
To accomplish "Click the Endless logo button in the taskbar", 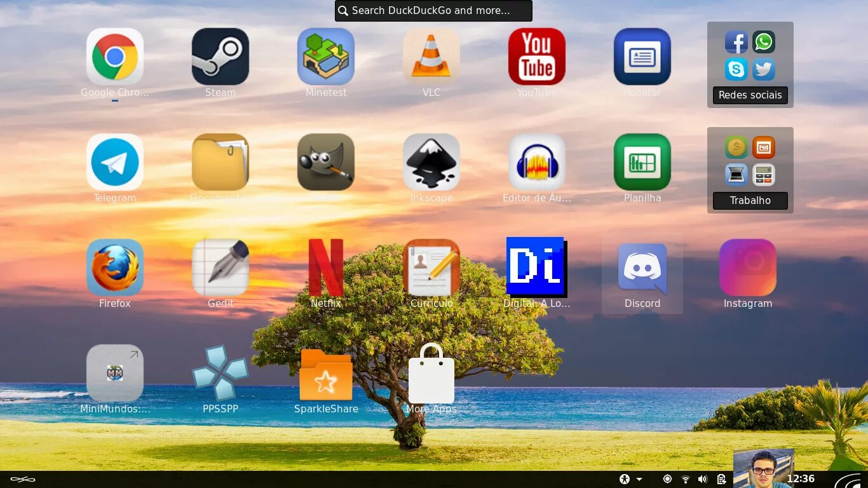I will click(x=23, y=479).
